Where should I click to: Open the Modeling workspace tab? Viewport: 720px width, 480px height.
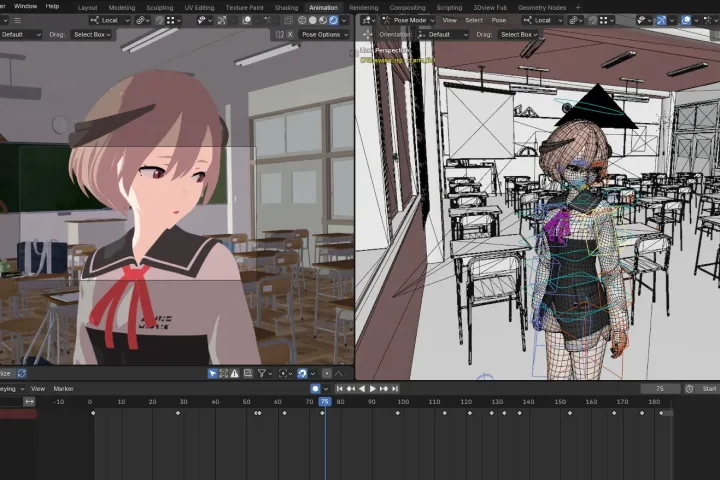pyautogui.click(x=122, y=7)
